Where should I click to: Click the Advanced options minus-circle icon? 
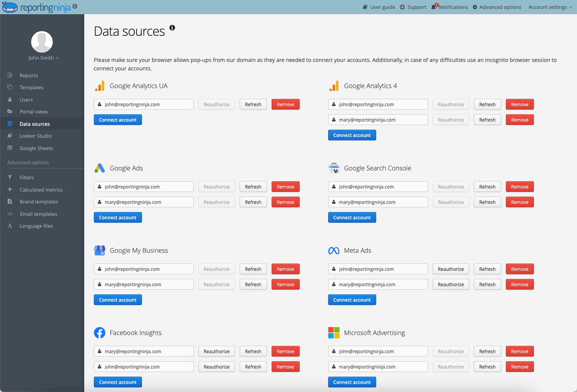point(475,7)
